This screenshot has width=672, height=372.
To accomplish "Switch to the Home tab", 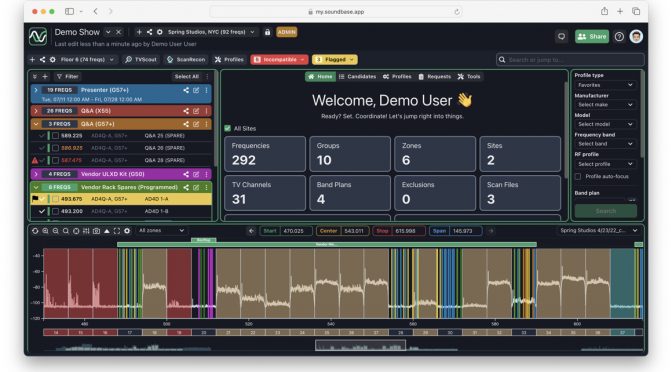I will click(320, 76).
